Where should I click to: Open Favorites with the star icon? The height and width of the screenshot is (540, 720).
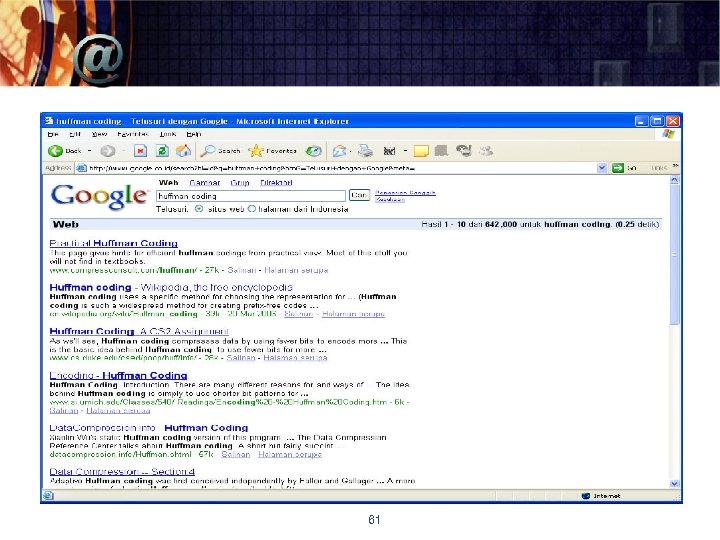coord(256,151)
